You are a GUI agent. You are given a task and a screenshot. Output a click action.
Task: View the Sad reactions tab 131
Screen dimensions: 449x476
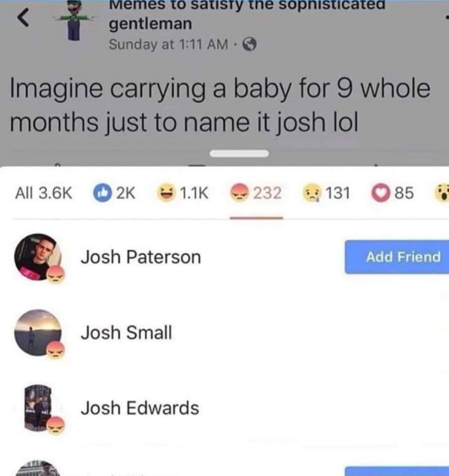tap(327, 193)
